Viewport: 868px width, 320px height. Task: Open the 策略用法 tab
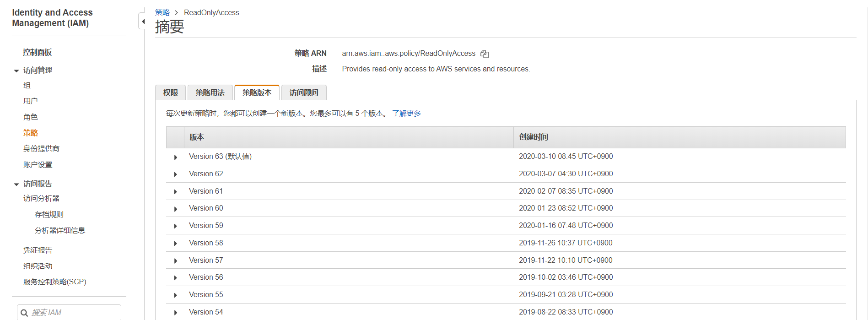[210, 92]
